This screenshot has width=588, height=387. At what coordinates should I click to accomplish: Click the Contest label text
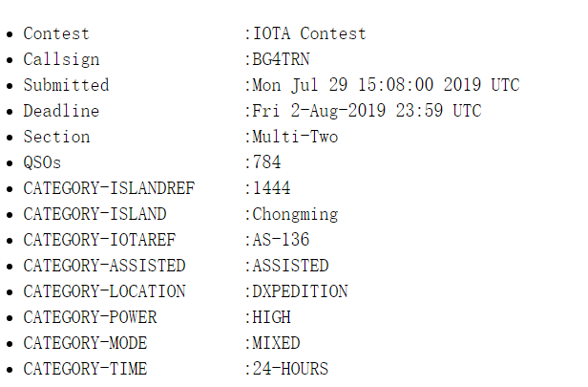tap(56, 33)
